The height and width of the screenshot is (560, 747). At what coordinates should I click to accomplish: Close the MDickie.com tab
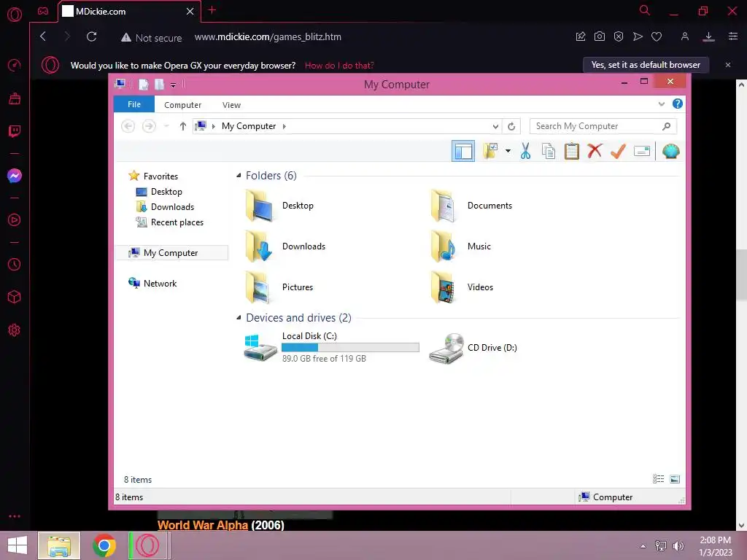[x=190, y=12]
